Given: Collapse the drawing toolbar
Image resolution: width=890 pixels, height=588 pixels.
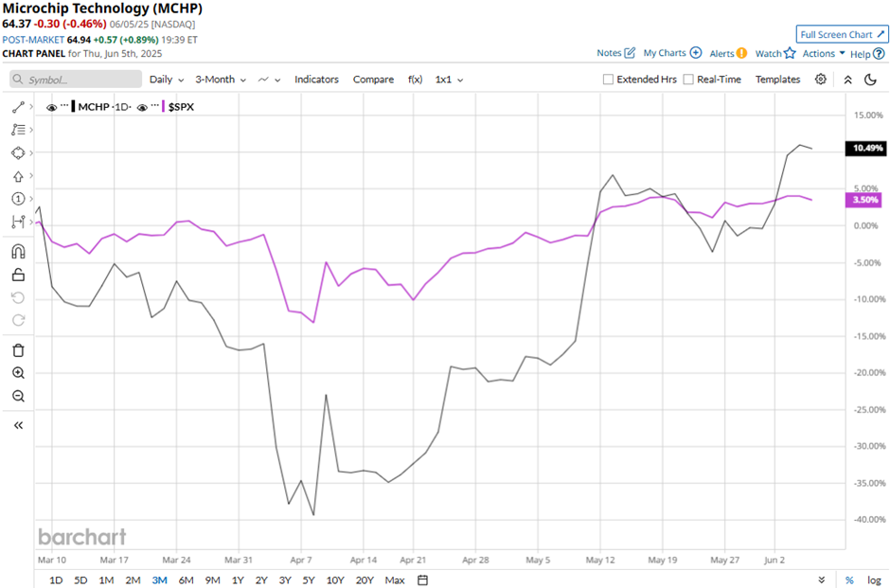Looking at the screenshot, I should coord(18,426).
